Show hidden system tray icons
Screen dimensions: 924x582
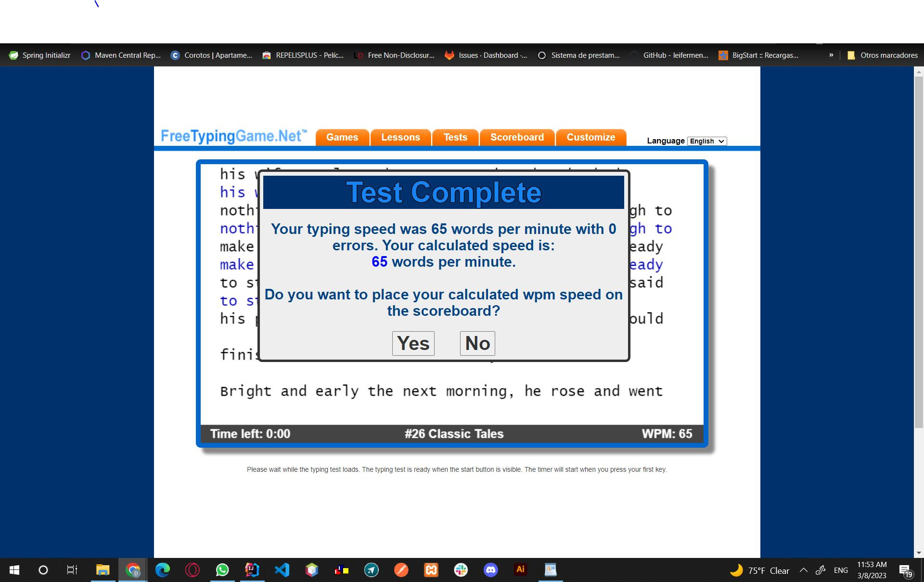coord(803,570)
